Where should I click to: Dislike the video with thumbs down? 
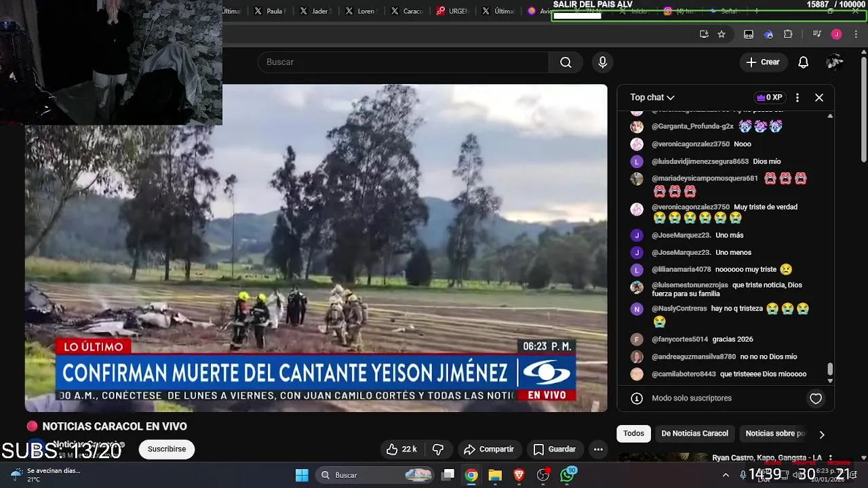[438, 449]
